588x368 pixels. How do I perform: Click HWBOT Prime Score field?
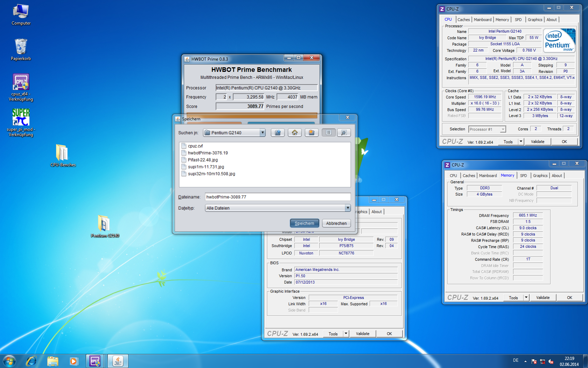click(x=240, y=107)
